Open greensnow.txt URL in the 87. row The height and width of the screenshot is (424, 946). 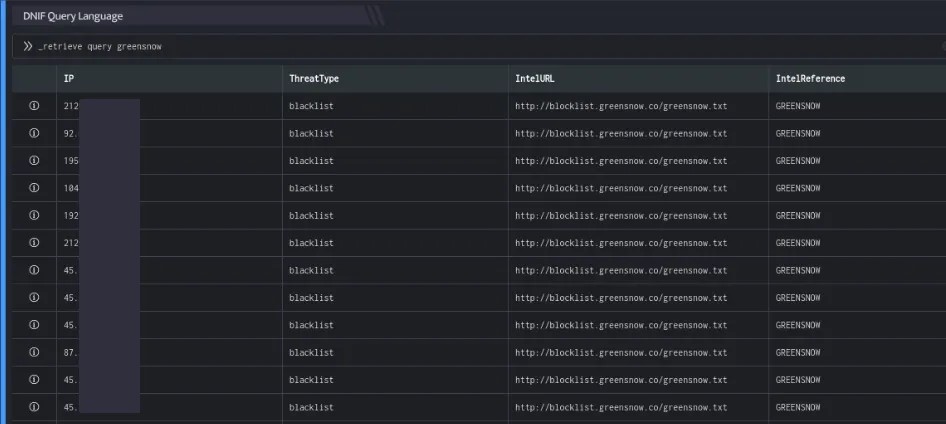click(x=621, y=352)
